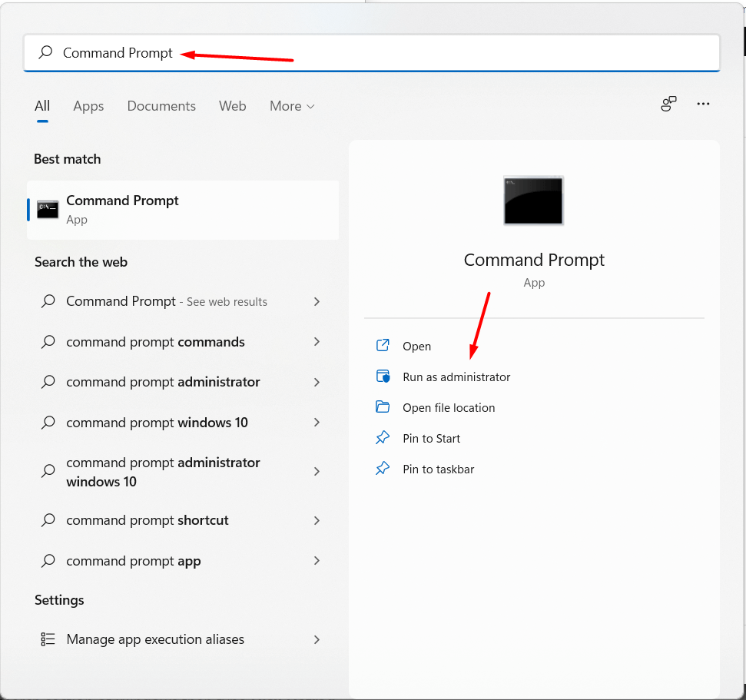Open the feedback people icon near top right
The height and width of the screenshot is (700, 746).
pos(668,105)
